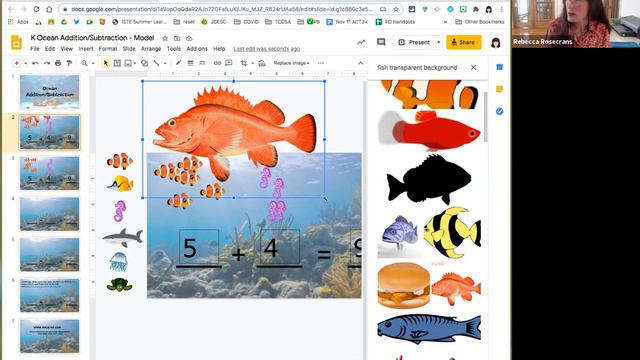
Task: Click the reset image icon
Action: [x=262, y=63]
